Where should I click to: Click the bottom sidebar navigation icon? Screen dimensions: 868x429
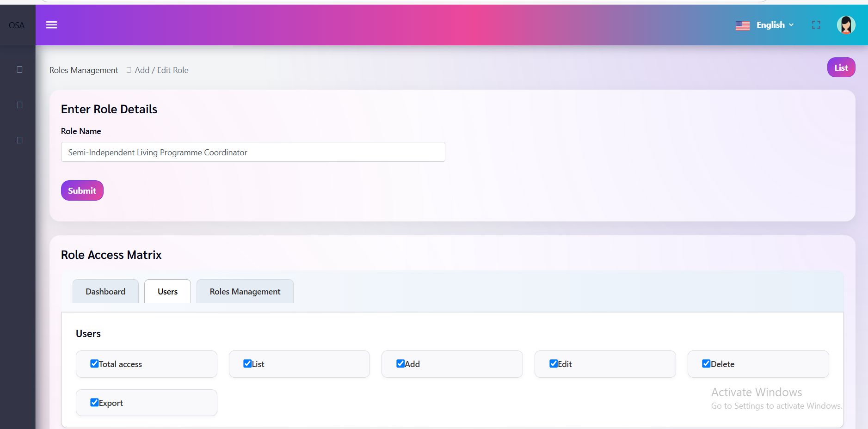point(19,140)
